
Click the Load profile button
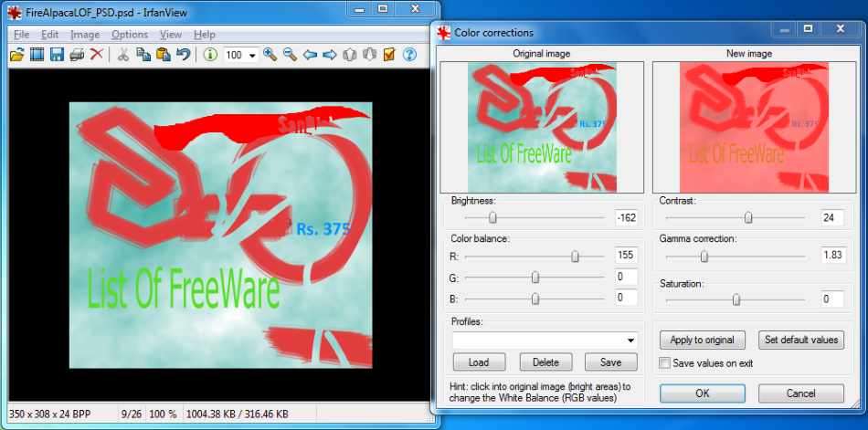click(x=479, y=362)
